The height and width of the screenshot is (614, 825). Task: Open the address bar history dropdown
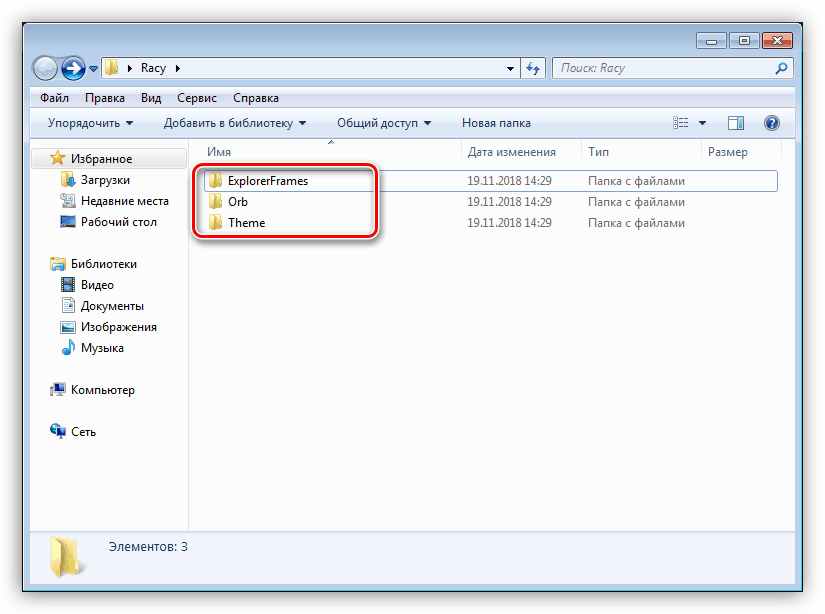pyautogui.click(x=510, y=69)
